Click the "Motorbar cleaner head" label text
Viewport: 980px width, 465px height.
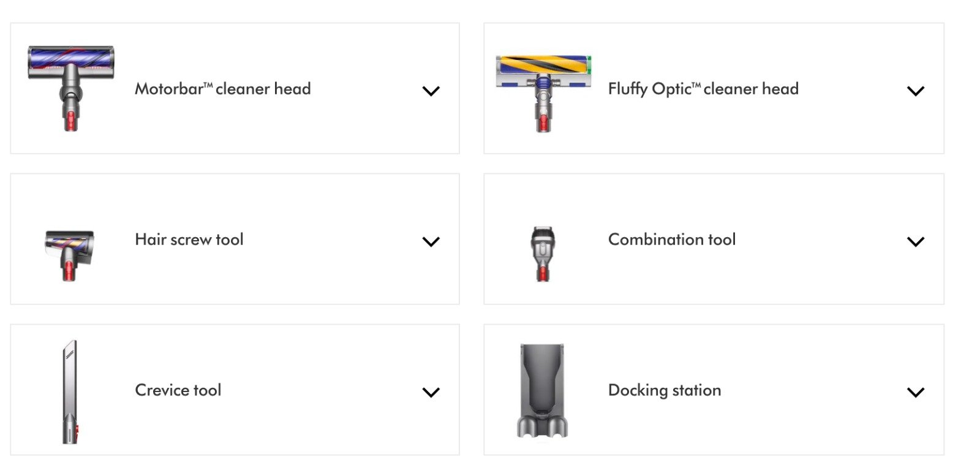pos(222,89)
